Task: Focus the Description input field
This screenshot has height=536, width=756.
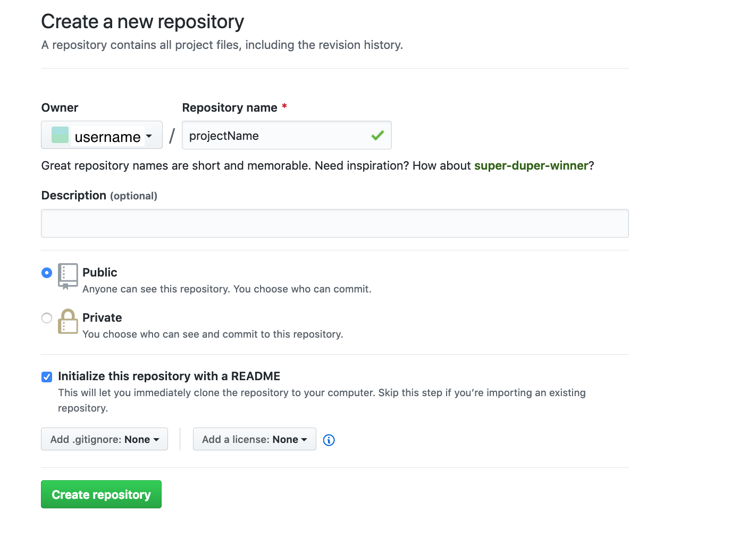Action: (335, 223)
